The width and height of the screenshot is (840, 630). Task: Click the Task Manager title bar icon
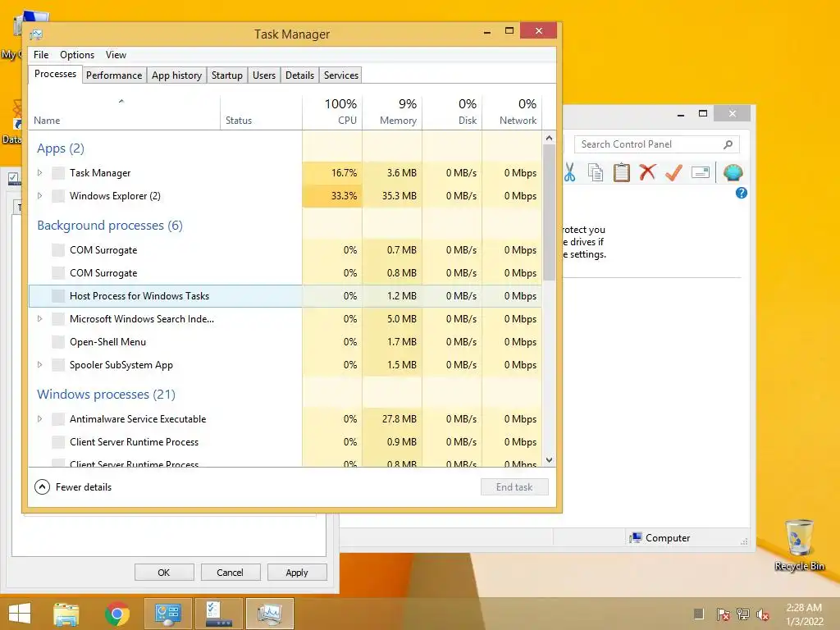[36, 34]
